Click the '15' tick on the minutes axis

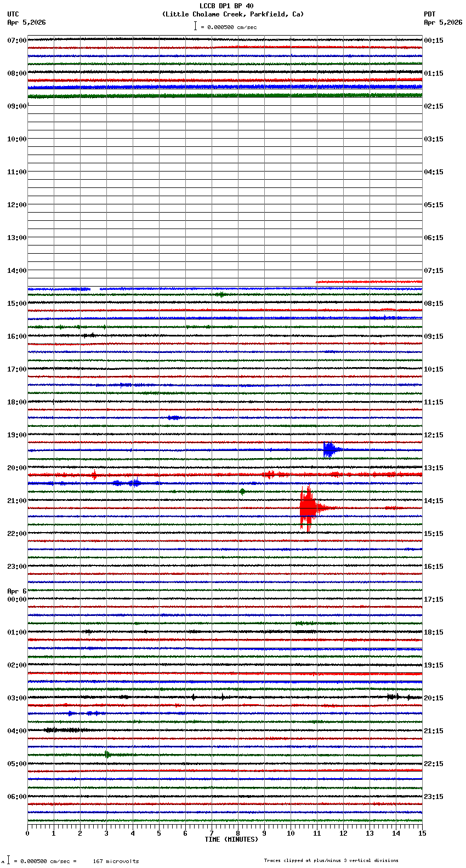(x=422, y=833)
